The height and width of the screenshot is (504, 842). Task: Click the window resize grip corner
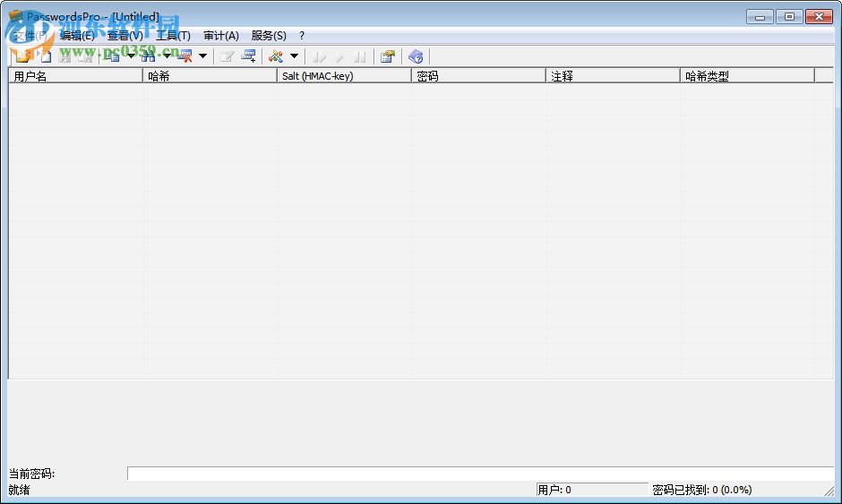point(829,490)
